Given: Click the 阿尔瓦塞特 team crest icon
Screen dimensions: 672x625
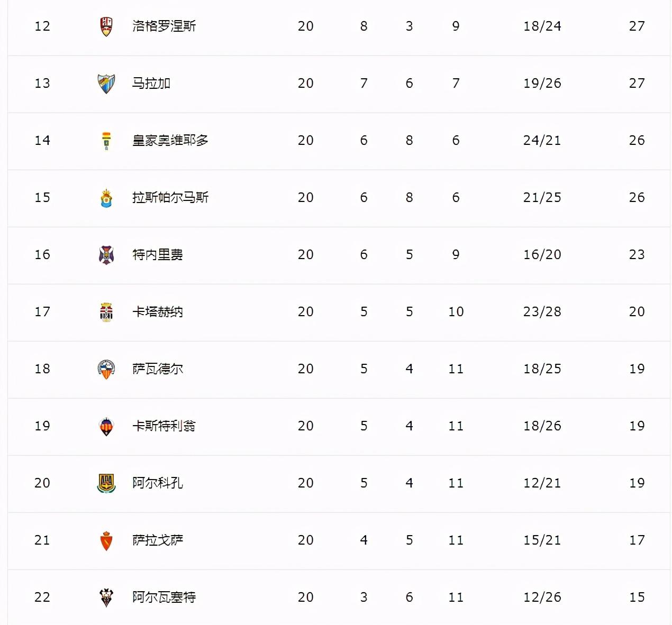Looking at the screenshot, I should (x=106, y=598).
